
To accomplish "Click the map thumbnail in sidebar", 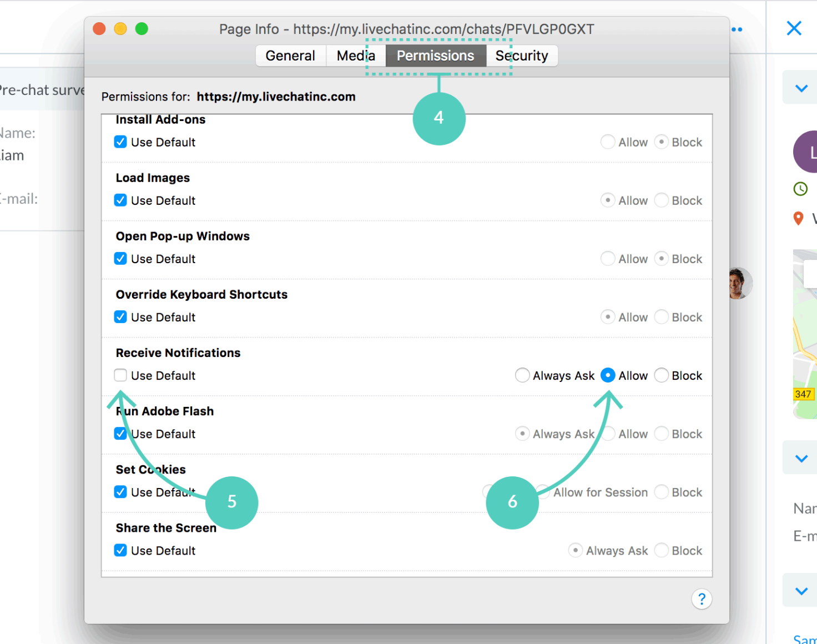I will pos(805,334).
